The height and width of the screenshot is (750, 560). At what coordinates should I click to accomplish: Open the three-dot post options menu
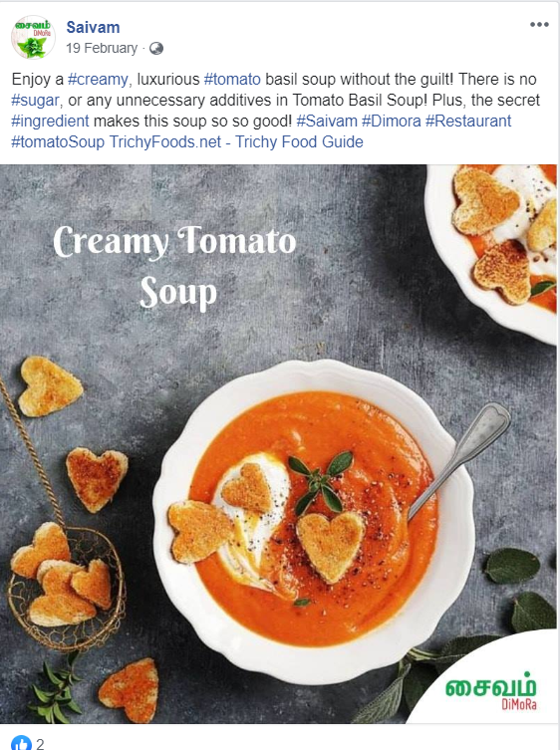(x=539, y=25)
